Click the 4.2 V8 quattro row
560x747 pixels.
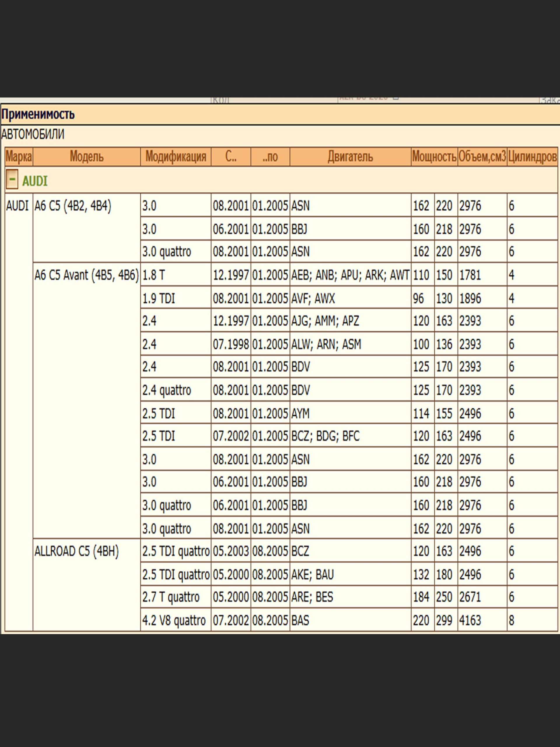click(174, 620)
